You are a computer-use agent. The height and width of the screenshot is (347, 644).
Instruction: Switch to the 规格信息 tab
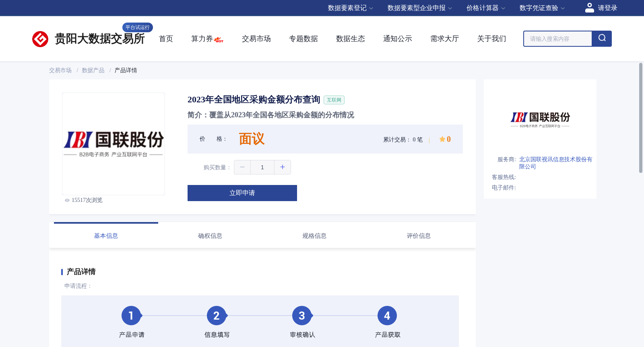click(x=314, y=236)
